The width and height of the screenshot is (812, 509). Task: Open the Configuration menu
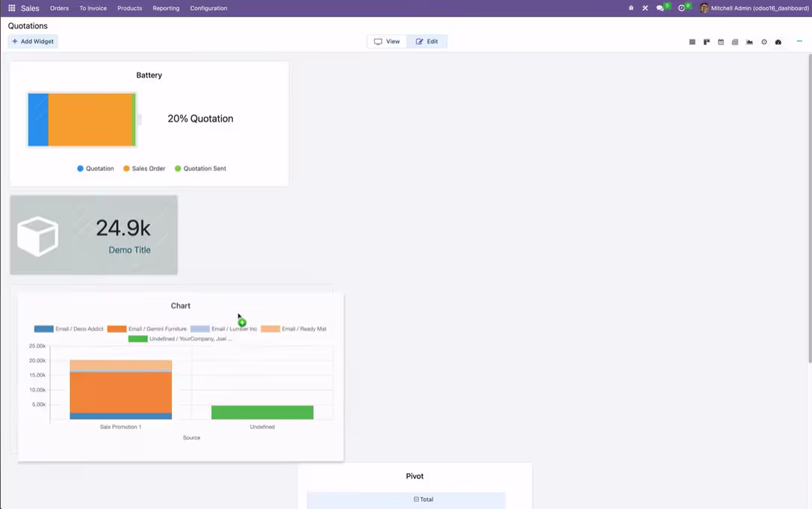click(208, 8)
